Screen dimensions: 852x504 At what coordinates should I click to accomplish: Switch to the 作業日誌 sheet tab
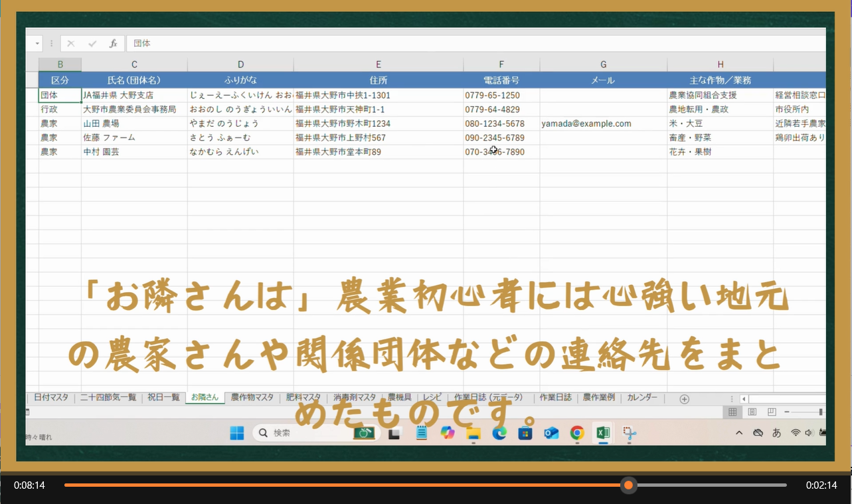click(x=555, y=398)
